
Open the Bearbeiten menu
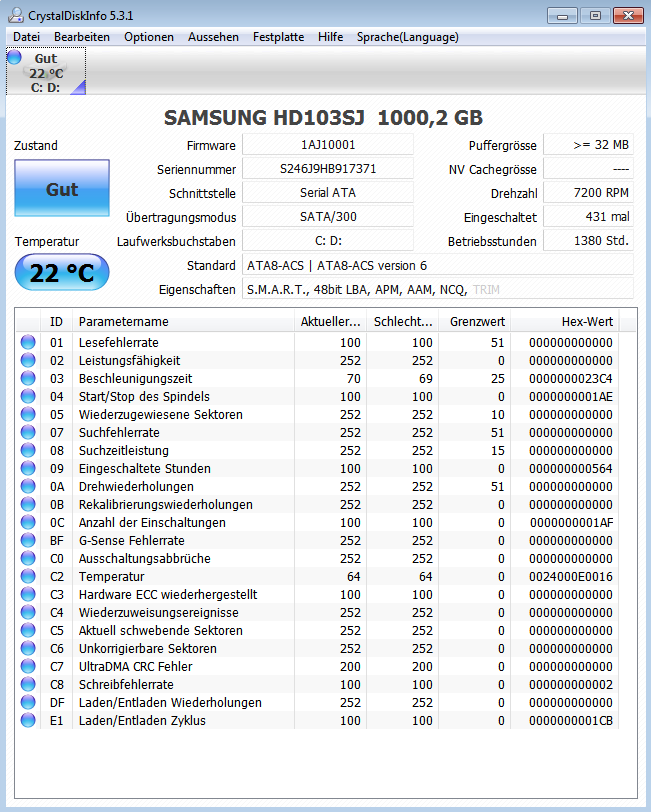coord(82,37)
